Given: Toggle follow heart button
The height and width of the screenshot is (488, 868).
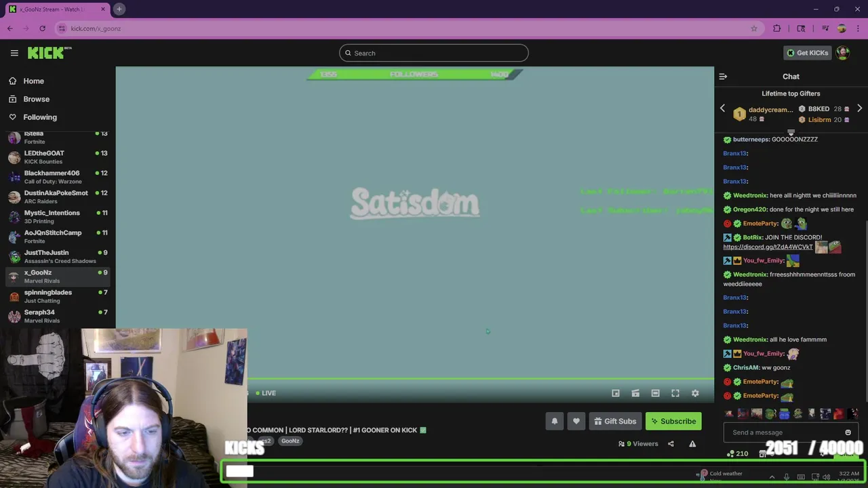Looking at the screenshot, I should tap(576, 421).
